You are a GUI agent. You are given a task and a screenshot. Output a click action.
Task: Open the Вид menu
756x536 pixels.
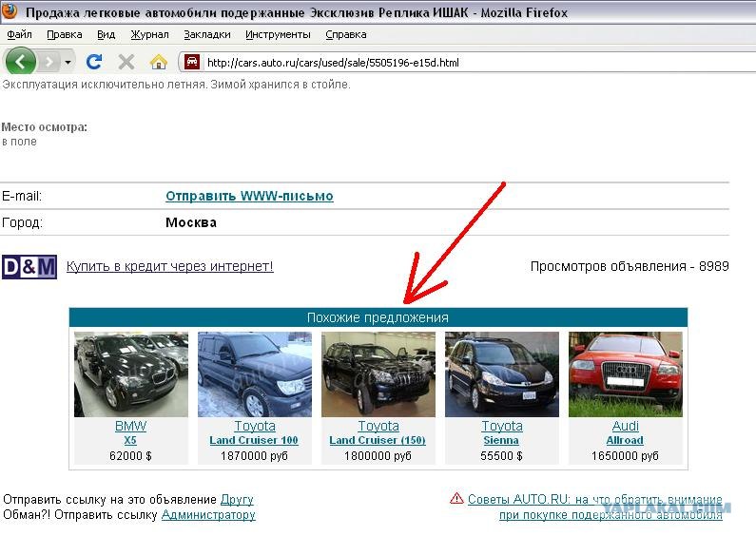pyautogui.click(x=107, y=35)
